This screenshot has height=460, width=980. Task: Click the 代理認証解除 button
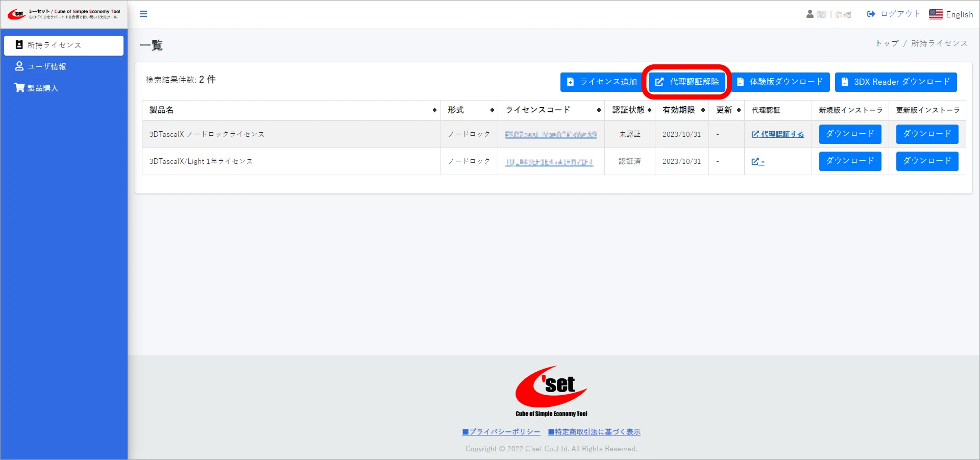[687, 82]
